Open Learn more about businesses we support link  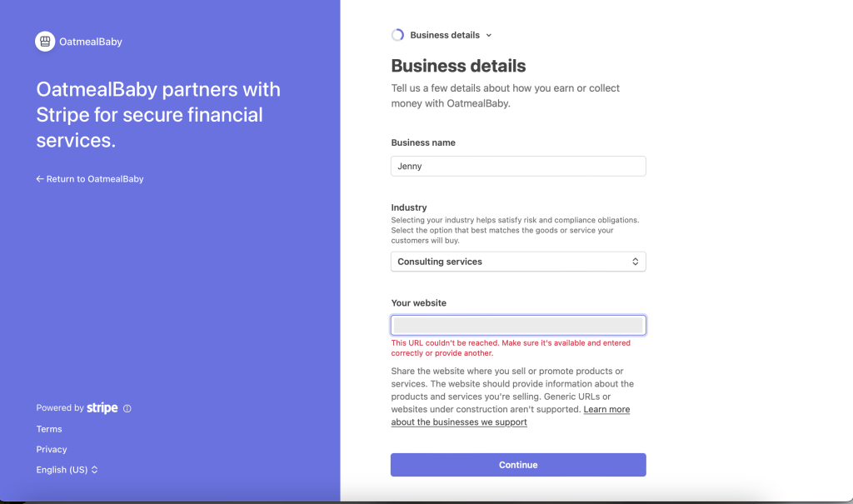(x=511, y=416)
